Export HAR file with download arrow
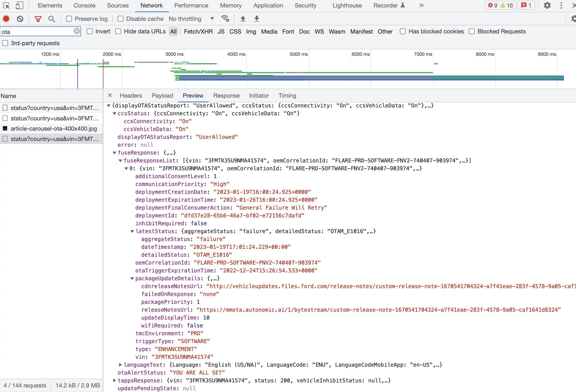 click(x=257, y=19)
